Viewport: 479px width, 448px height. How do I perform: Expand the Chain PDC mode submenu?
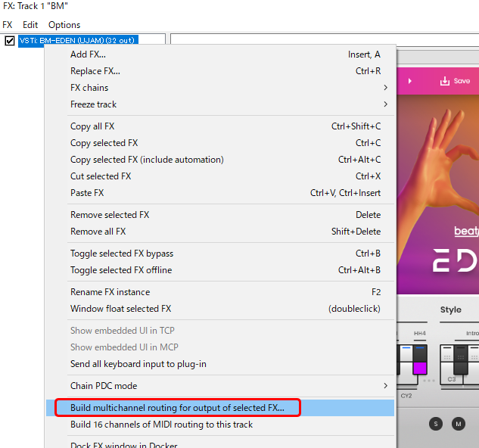(220, 386)
